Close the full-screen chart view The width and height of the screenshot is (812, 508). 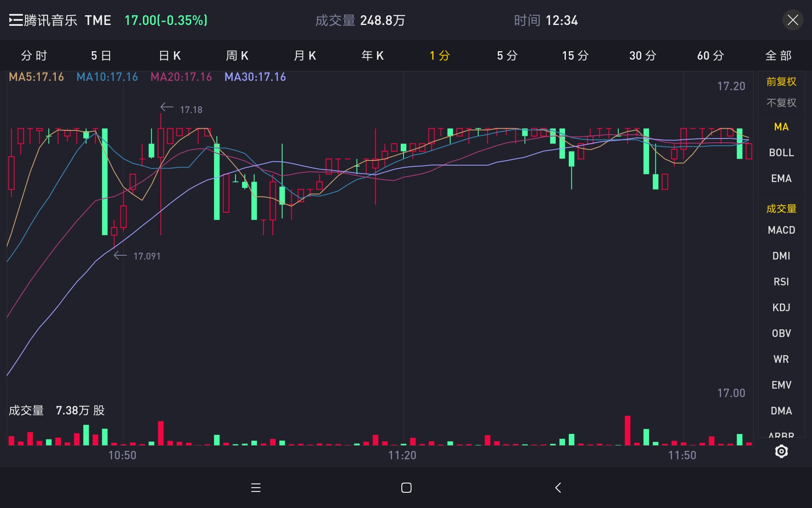point(793,20)
